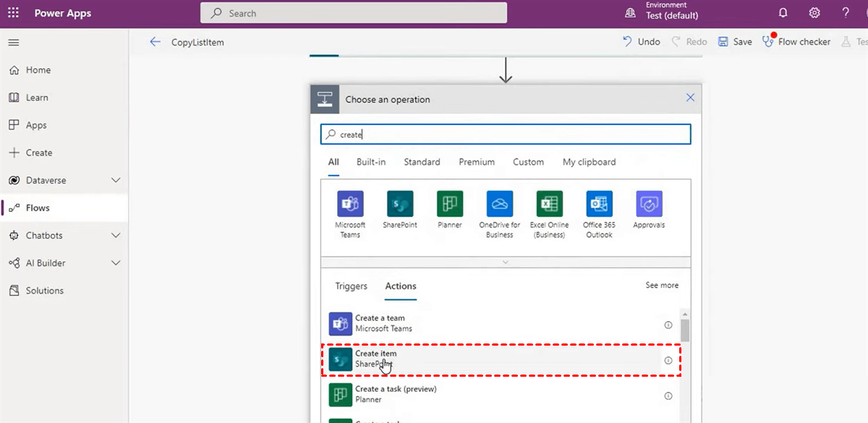Select the Microsoft Teams connector icon
868x423 pixels.
click(x=350, y=205)
